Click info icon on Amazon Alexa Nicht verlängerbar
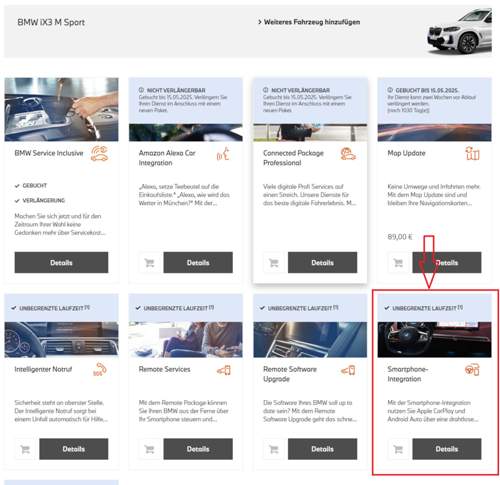The image size is (500, 485). click(x=141, y=90)
